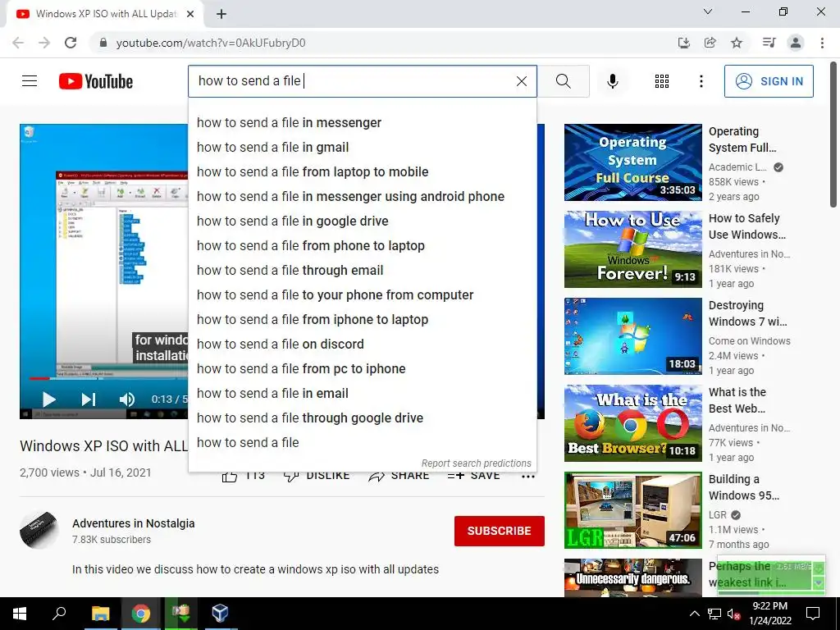
Task: Open the Windows Start menu
Action: click(20, 614)
